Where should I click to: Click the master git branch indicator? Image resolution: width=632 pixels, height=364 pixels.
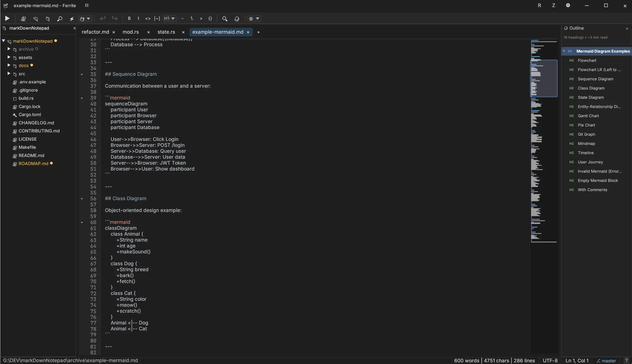pos(606,360)
